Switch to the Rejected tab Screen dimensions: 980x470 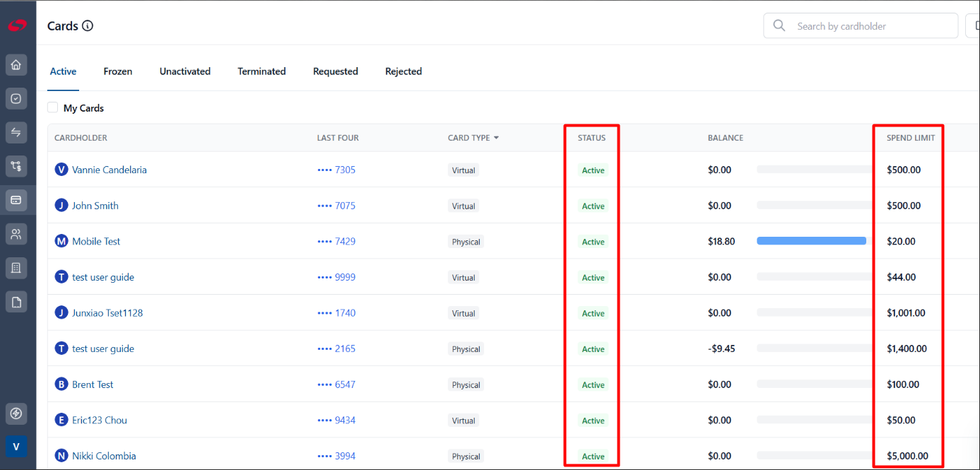pyautogui.click(x=403, y=71)
